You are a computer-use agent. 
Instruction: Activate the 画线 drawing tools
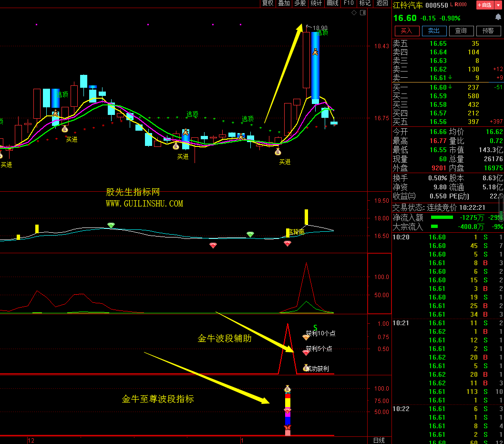332,3
